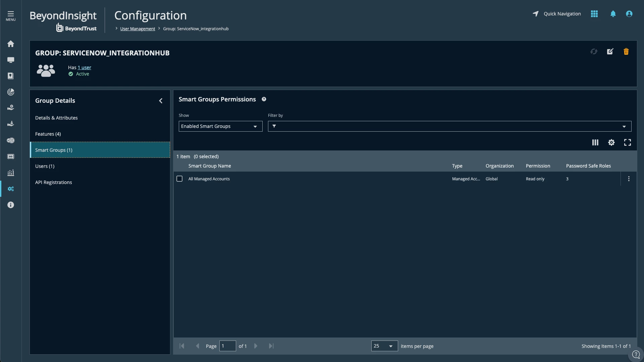This screenshot has height=362, width=644.
Task: Collapse the Group Details panel
Action: tap(161, 101)
